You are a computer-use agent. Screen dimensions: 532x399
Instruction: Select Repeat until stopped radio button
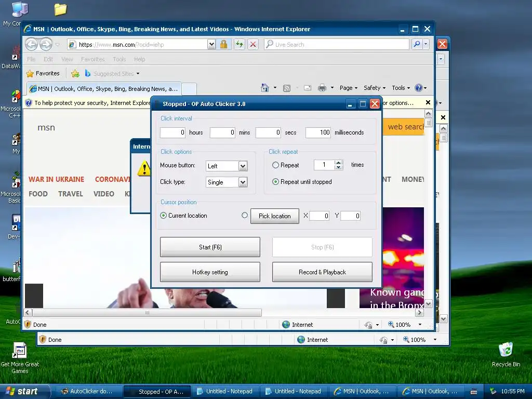(x=275, y=182)
